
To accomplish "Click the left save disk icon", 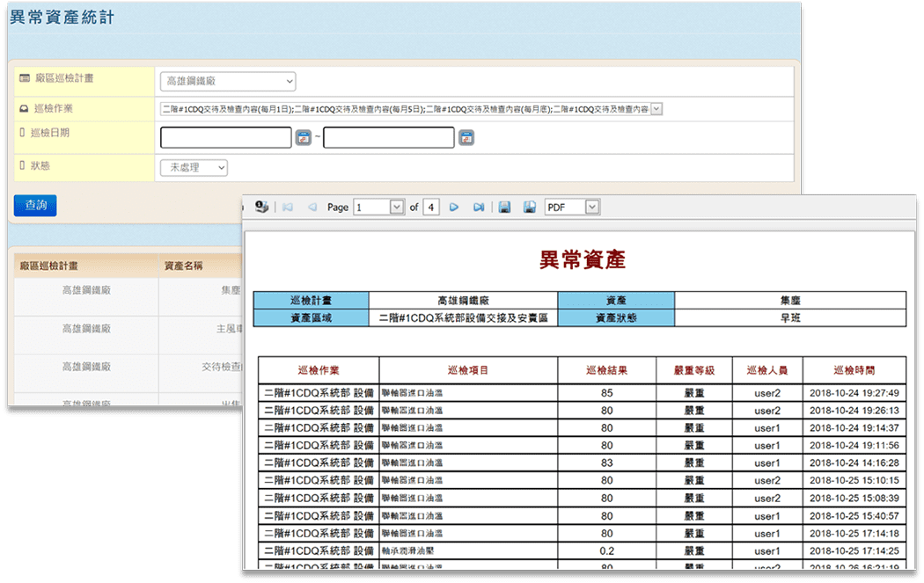I will click(x=505, y=208).
